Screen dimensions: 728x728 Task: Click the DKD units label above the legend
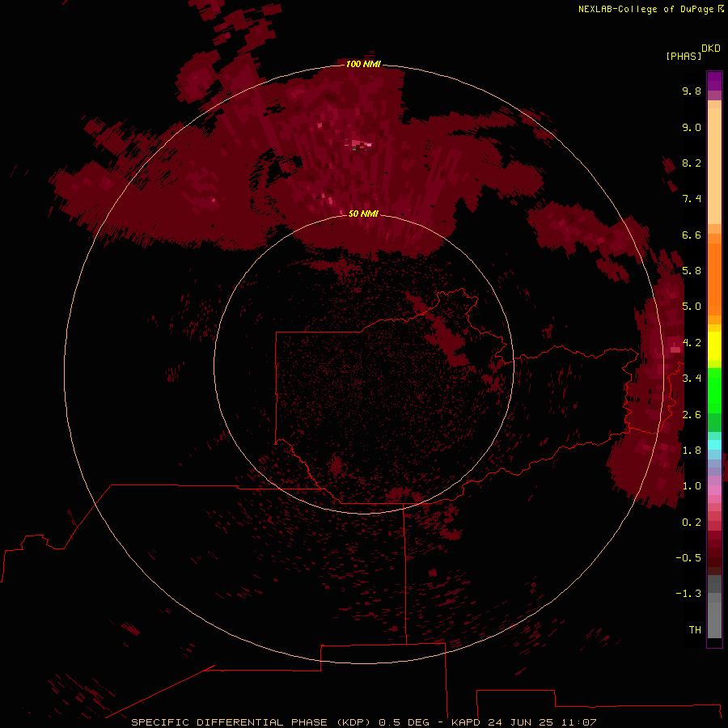click(x=711, y=49)
